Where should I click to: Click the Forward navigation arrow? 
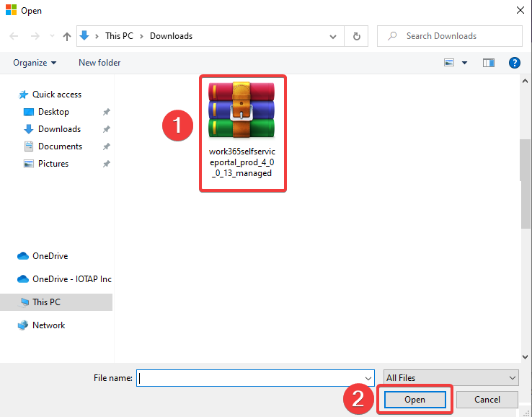pos(35,36)
